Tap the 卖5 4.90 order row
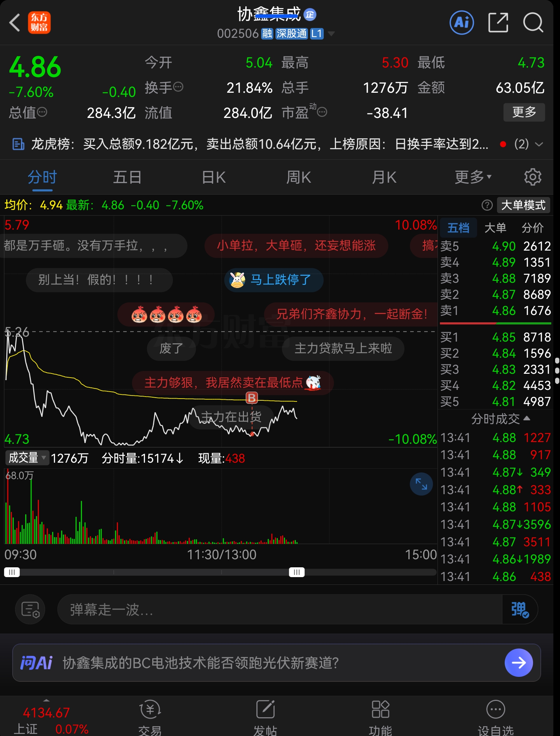The height and width of the screenshot is (736, 560). pos(495,246)
